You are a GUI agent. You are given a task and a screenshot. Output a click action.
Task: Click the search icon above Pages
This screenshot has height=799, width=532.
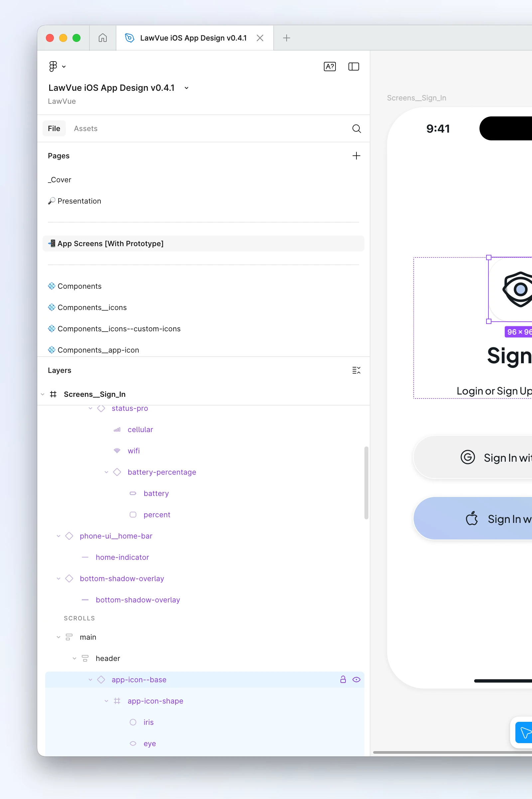pos(356,129)
